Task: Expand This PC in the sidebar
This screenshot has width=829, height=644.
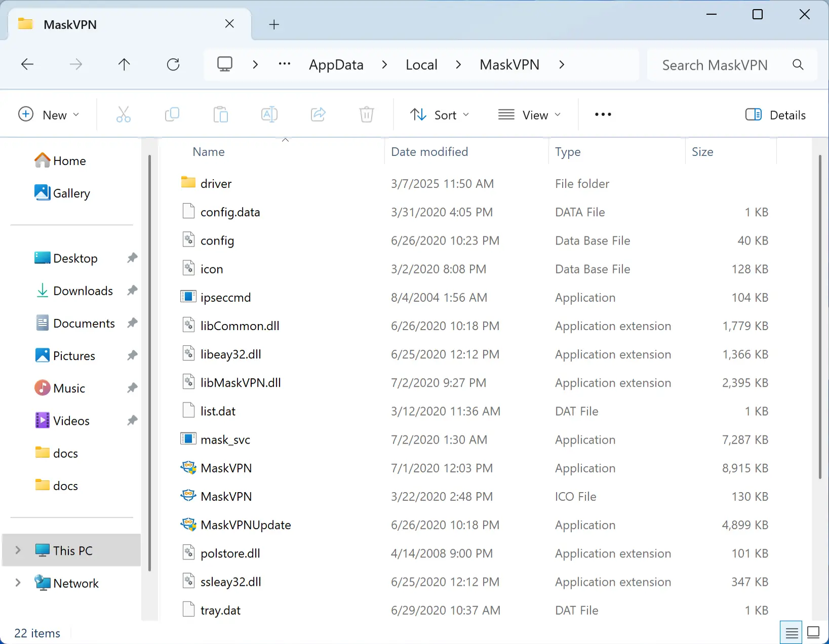Action: (17, 550)
